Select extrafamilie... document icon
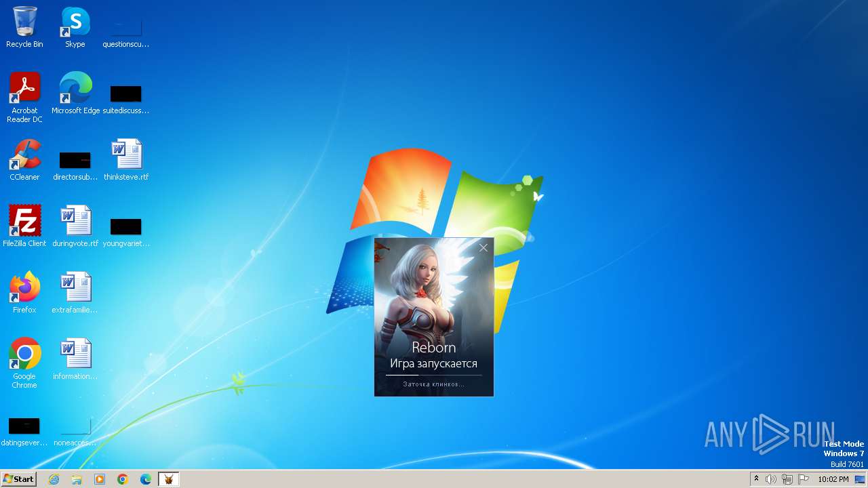This screenshot has height=488, width=868. pyautogui.click(x=75, y=293)
